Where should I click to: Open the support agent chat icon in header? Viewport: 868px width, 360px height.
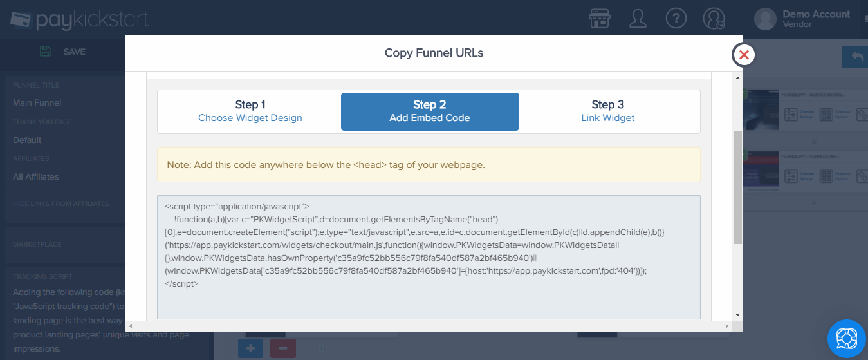pyautogui.click(x=714, y=18)
